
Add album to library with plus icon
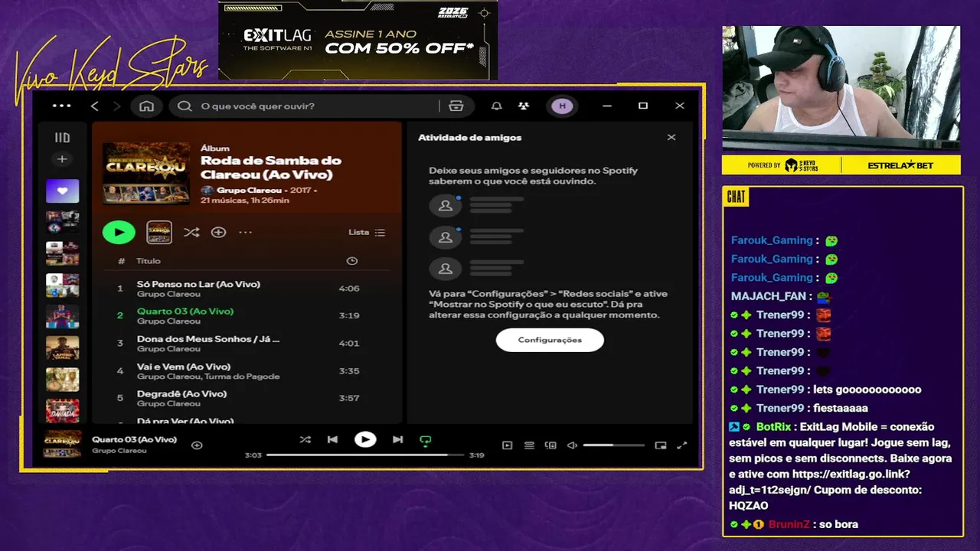click(x=218, y=232)
